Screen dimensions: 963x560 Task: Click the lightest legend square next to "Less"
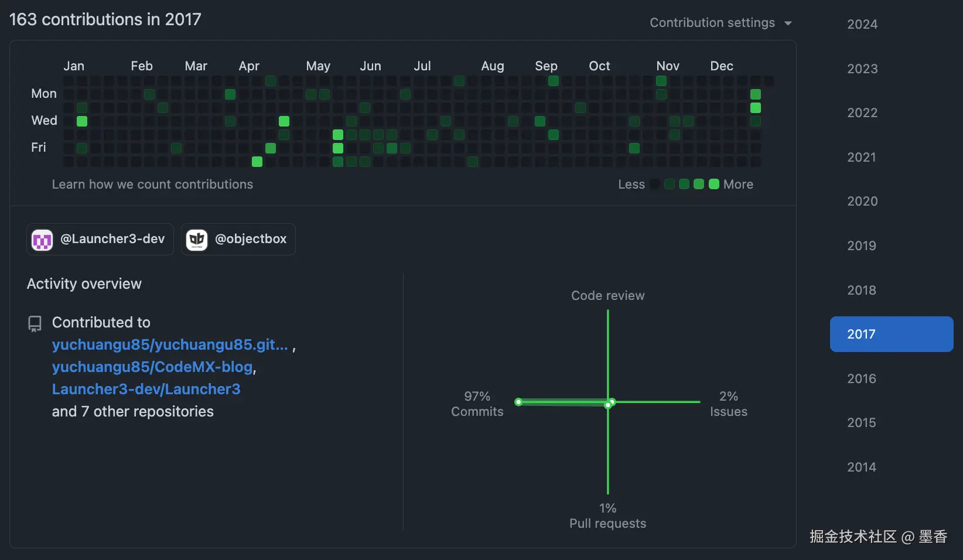point(654,184)
